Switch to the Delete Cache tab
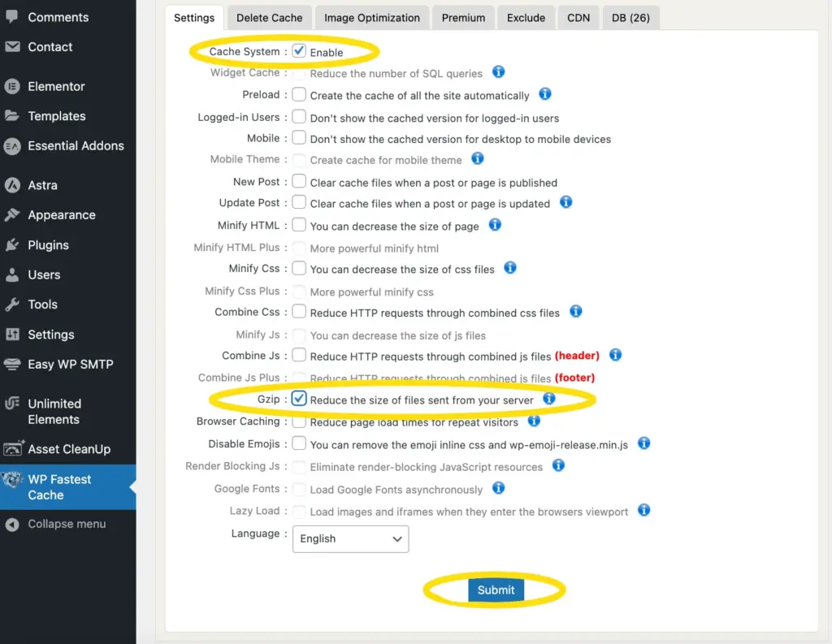This screenshot has width=832, height=644. (269, 18)
